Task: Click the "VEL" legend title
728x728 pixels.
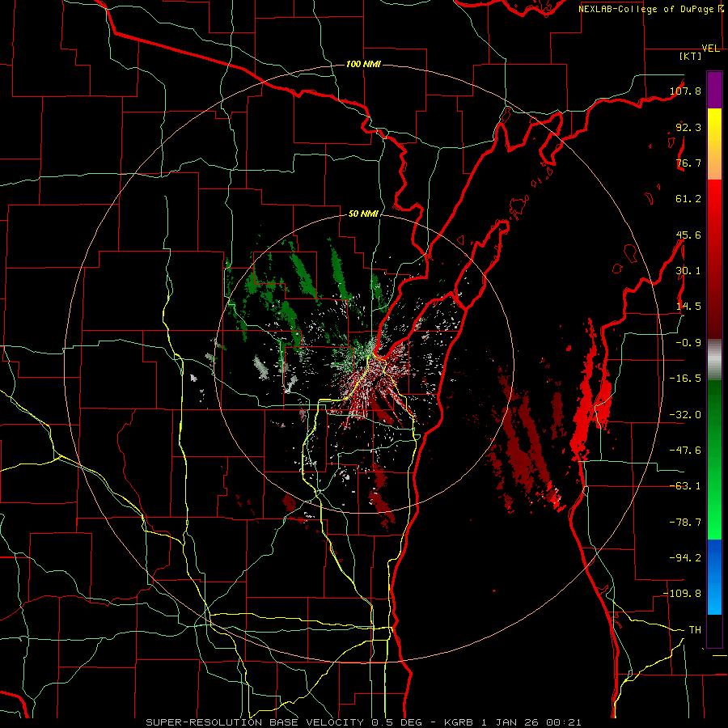Action: point(710,49)
